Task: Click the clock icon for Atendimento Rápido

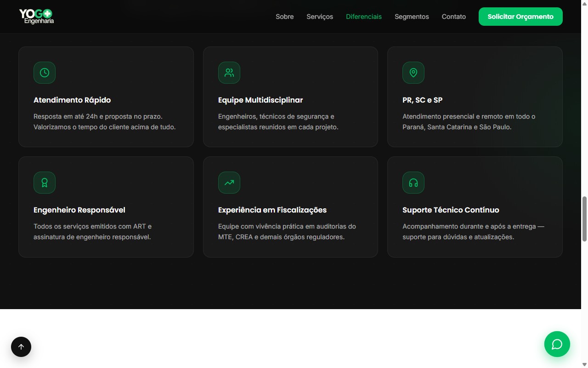Action: click(45, 73)
